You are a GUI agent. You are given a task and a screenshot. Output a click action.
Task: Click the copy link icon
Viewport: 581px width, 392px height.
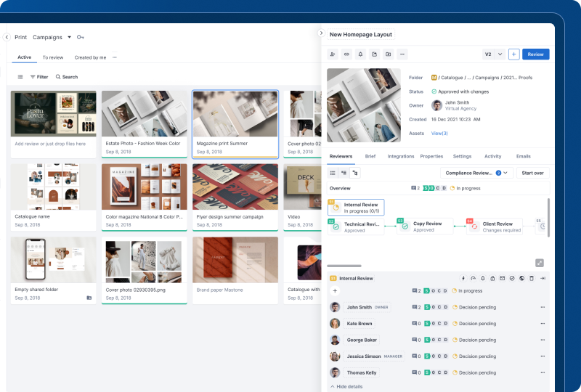click(346, 54)
